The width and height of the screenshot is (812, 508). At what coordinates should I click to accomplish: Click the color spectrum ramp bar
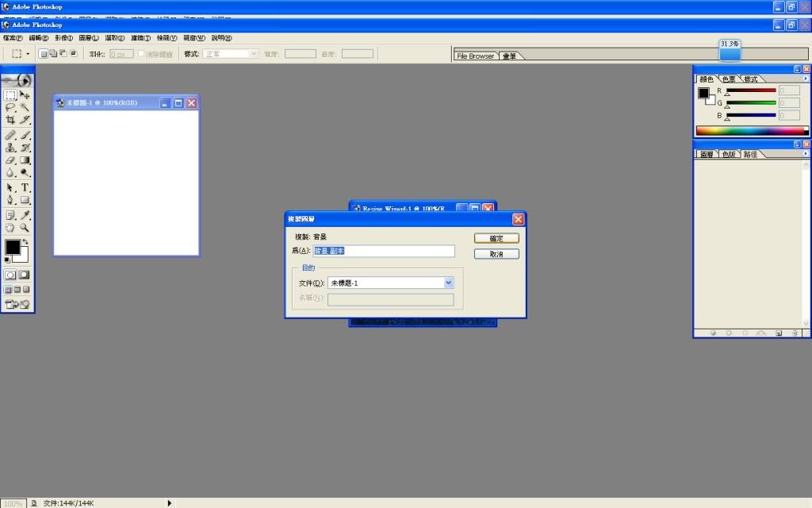pos(749,131)
